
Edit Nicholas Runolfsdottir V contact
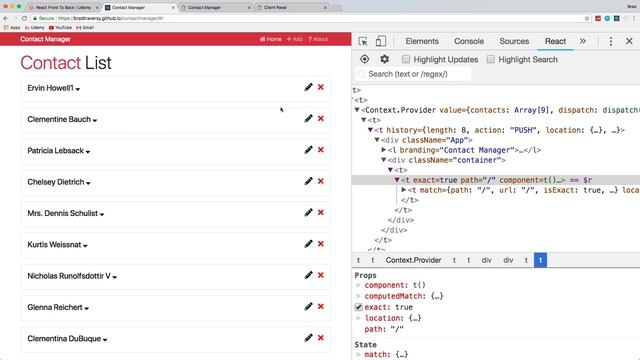click(x=308, y=275)
